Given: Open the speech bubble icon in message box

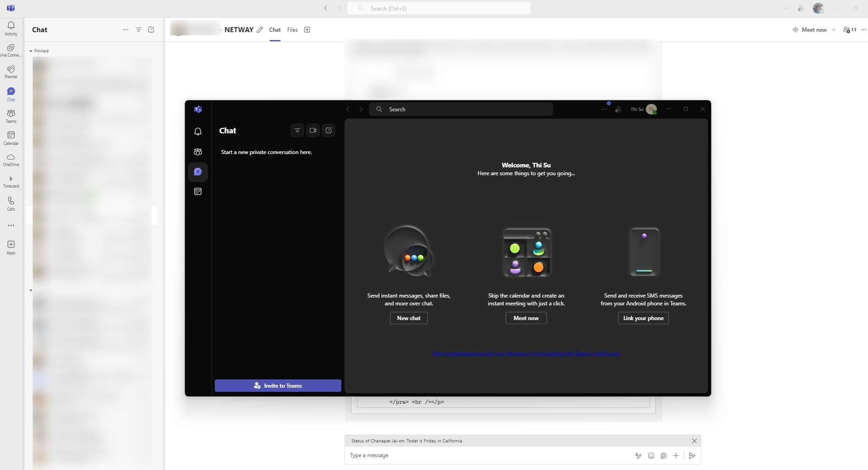Looking at the screenshot, I should tap(663, 456).
